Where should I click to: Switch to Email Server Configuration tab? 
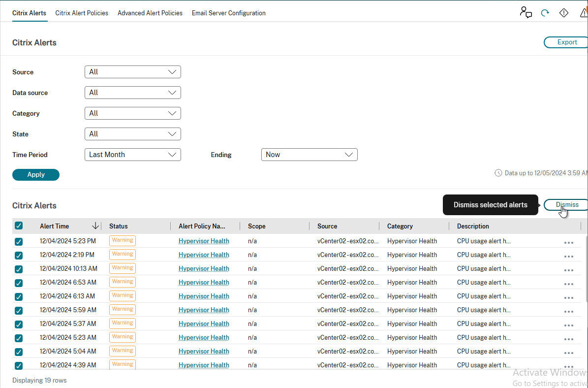(229, 13)
